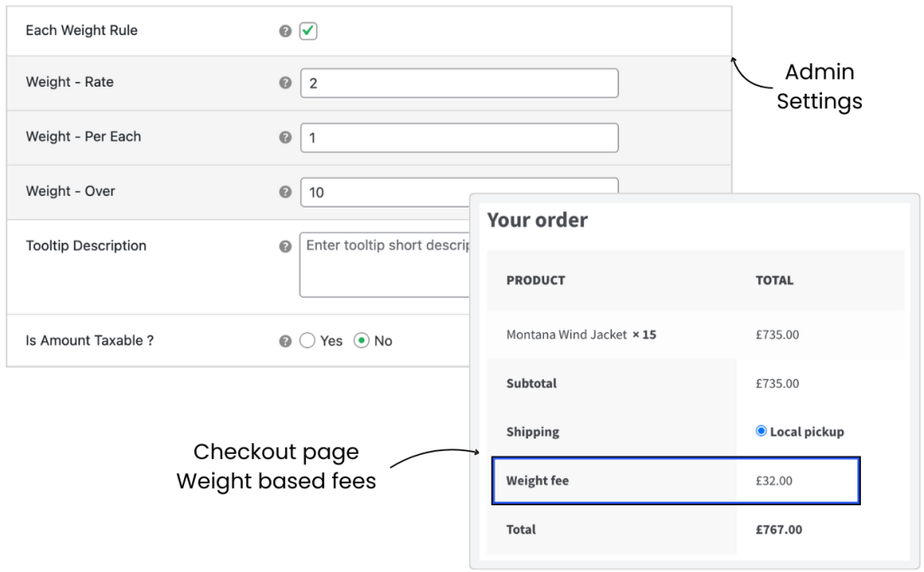Focus the Weight - Per Each input field
Viewport: 924px width, 572px height.
click(x=459, y=138)
